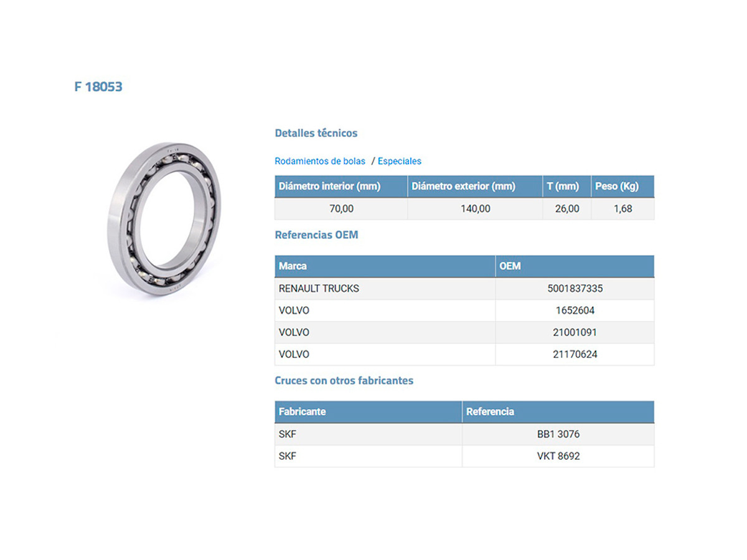The height and width of the screenshot is (560, 747).
Task: Click the Referencia column header
Action: [x=490, y=411]
